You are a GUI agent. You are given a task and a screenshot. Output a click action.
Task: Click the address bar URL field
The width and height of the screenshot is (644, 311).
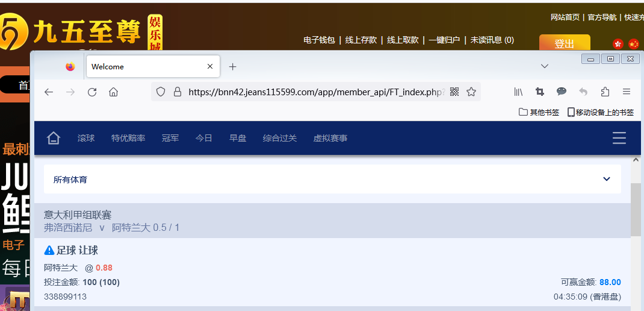pos(316,92)
